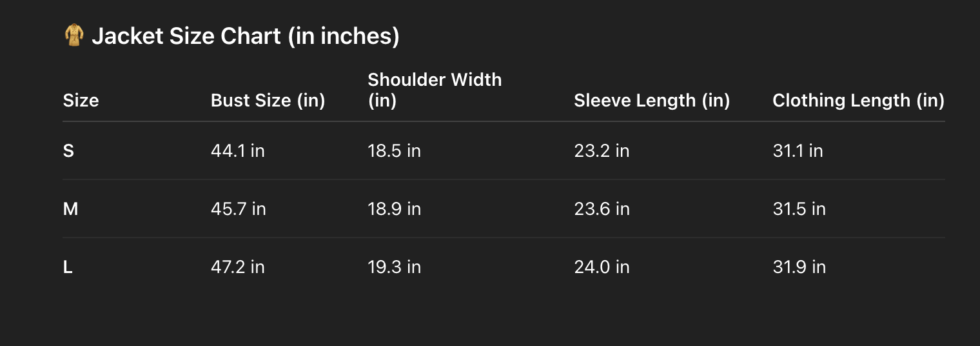The width and height of the screenshot is (980, 346).
Task: Click the 18.5 in shoulder width cell
Action: tap(394, 151)
